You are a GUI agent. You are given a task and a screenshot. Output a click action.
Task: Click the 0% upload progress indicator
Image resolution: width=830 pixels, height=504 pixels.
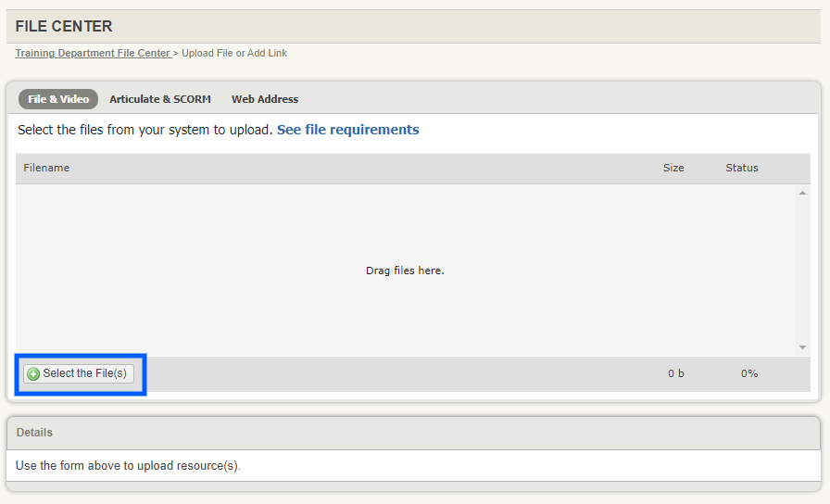[749, 373]
